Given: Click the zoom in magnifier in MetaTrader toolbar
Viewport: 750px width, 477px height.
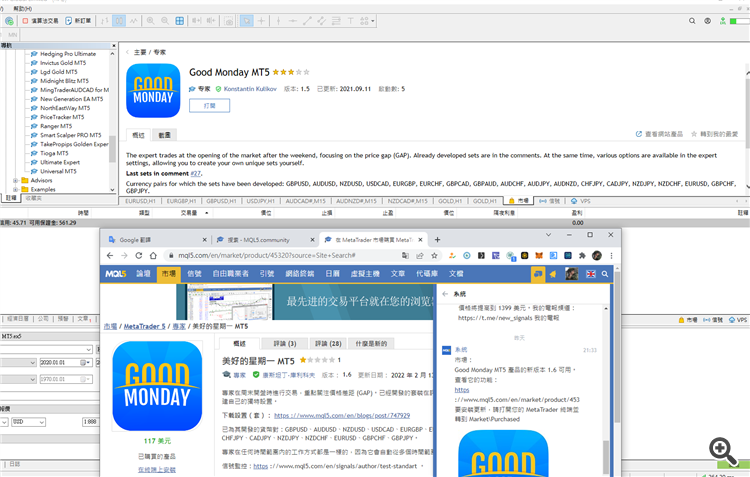Looking at the screenshot, I should (x=151, y=21).
